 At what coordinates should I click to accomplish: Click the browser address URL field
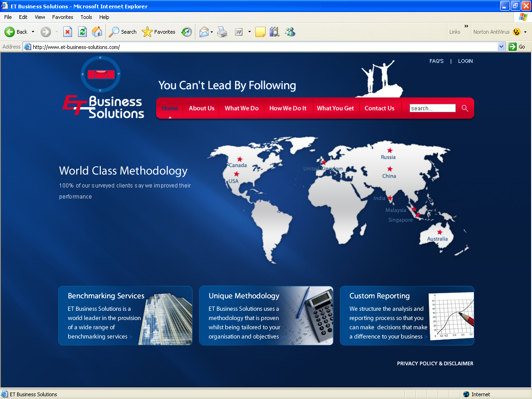261,47
